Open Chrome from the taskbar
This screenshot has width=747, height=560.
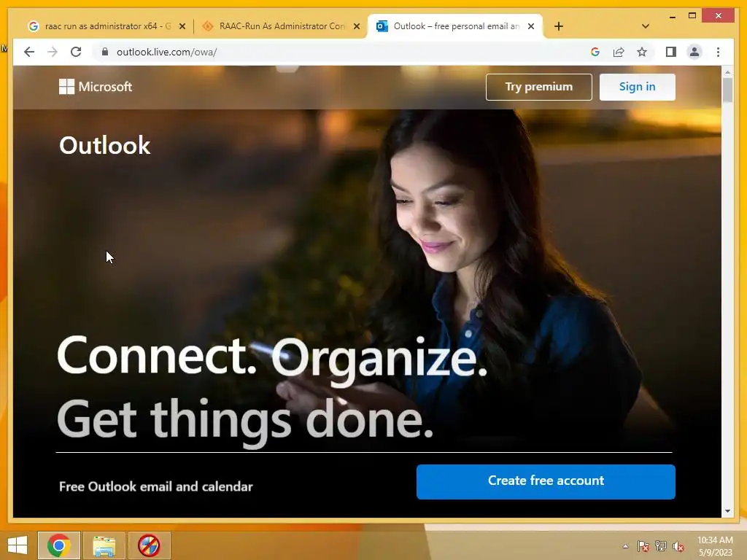pyautogui.click(x=59, y=545)
